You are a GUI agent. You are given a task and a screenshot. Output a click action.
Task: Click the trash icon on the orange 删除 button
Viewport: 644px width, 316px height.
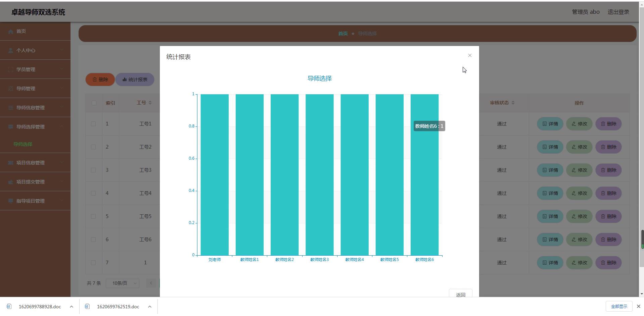pyautogui.click(x=95, y=80)
